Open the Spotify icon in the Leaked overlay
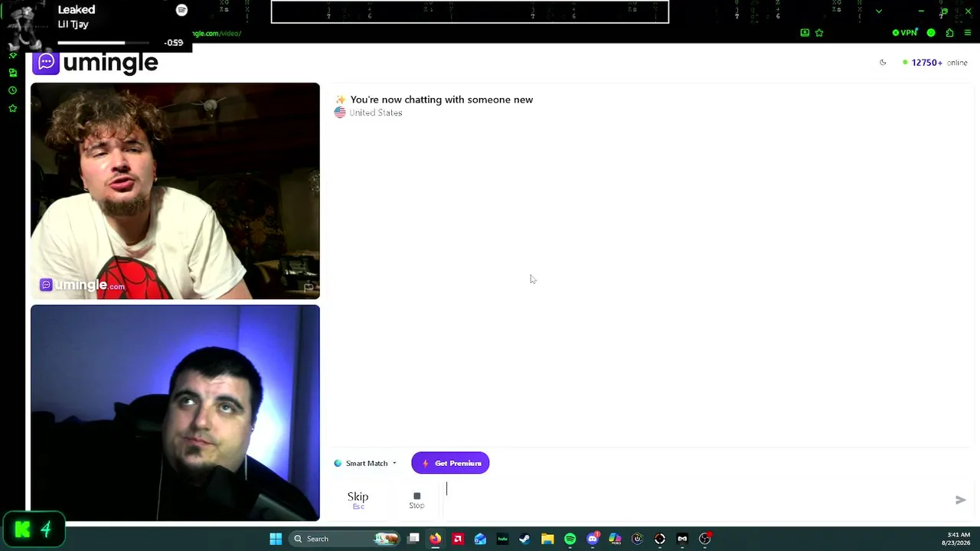The height and width of the screenshot is (551, 980). 181,10
